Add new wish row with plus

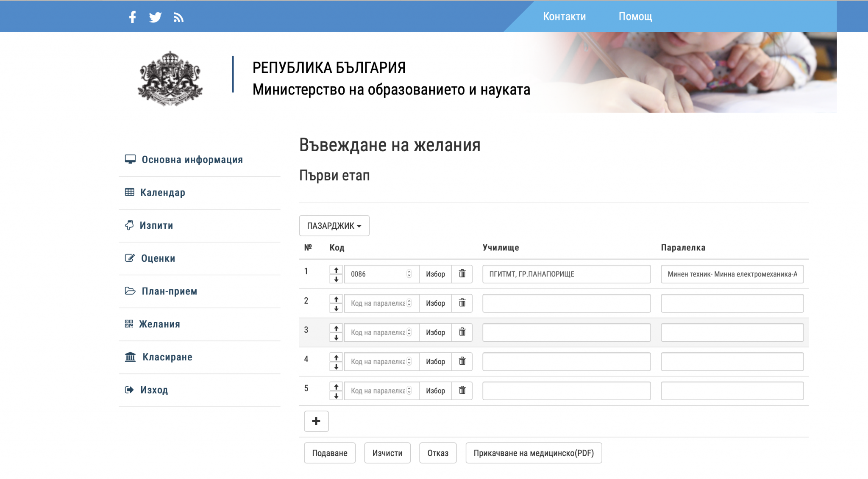(316, 421)
